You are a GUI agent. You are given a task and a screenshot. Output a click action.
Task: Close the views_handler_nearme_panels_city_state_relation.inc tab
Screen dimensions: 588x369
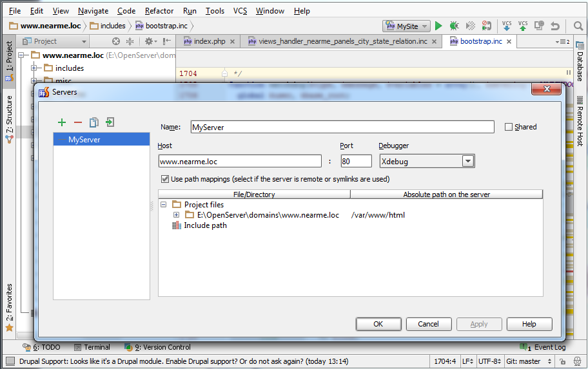coord(435,42)
